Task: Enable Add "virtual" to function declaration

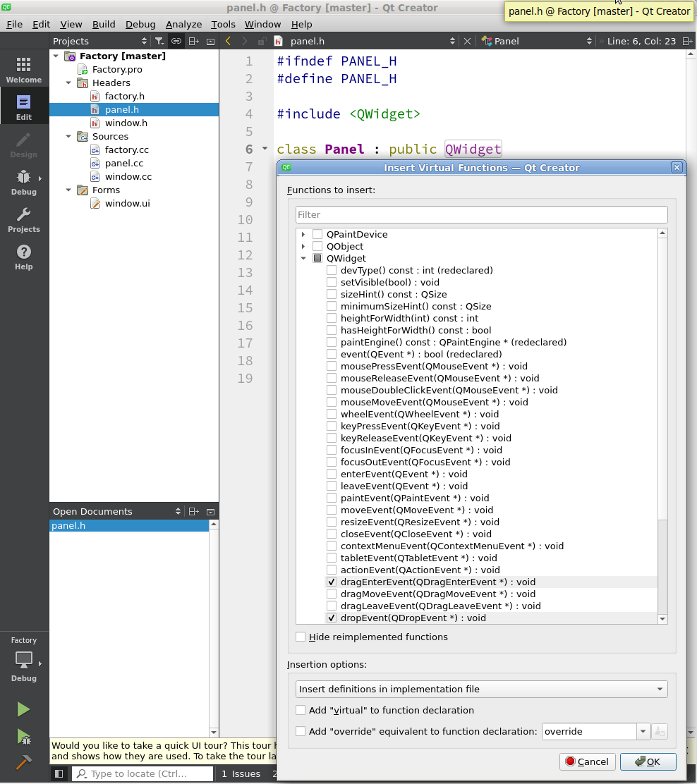Action: pos(301,710)
